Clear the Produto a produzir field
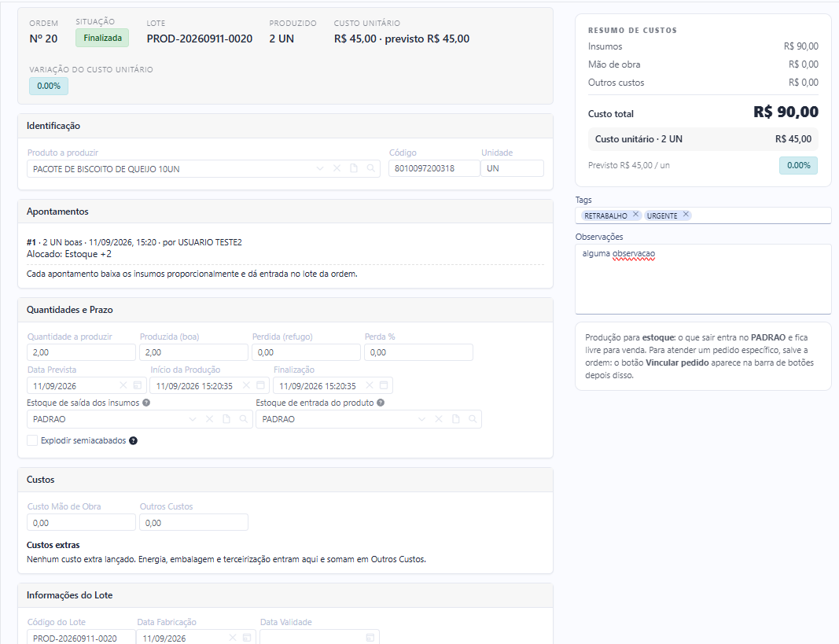Screen dimensions: 839x644 [x=337, y=168]
